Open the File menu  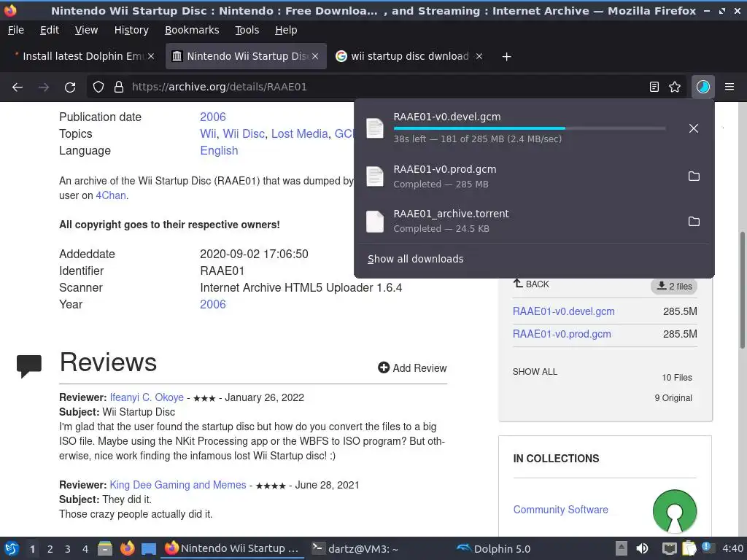[16, 30]
